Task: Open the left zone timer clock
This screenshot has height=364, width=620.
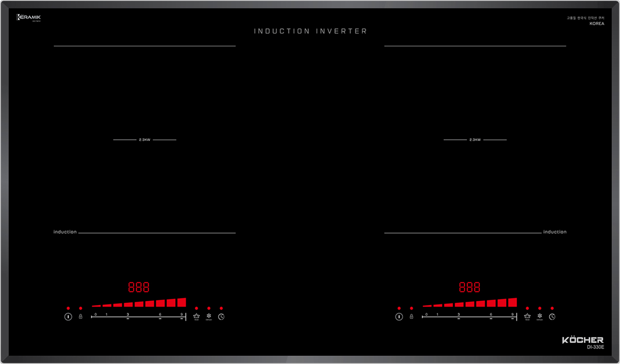Action: 221,317
